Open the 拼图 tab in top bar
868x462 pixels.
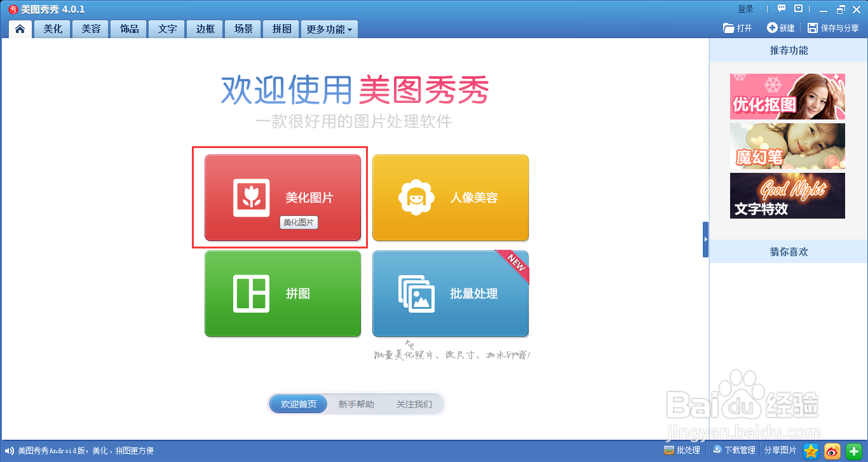[281, 29]
